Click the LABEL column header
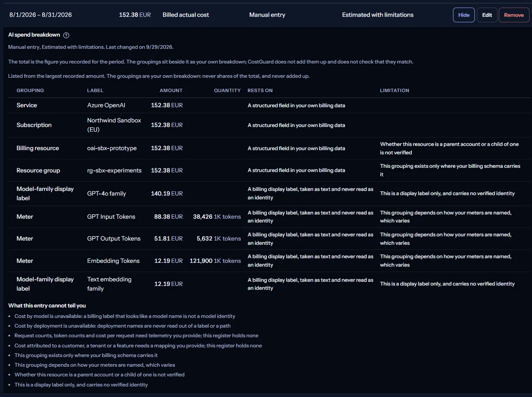This screenshot has width=532, height=397. click(95, 90)
